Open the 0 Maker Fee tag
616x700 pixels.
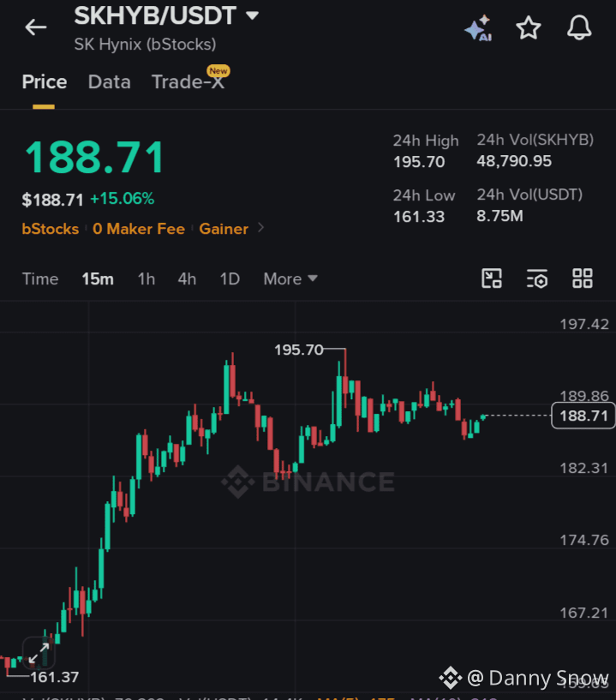tap(139, 229)
